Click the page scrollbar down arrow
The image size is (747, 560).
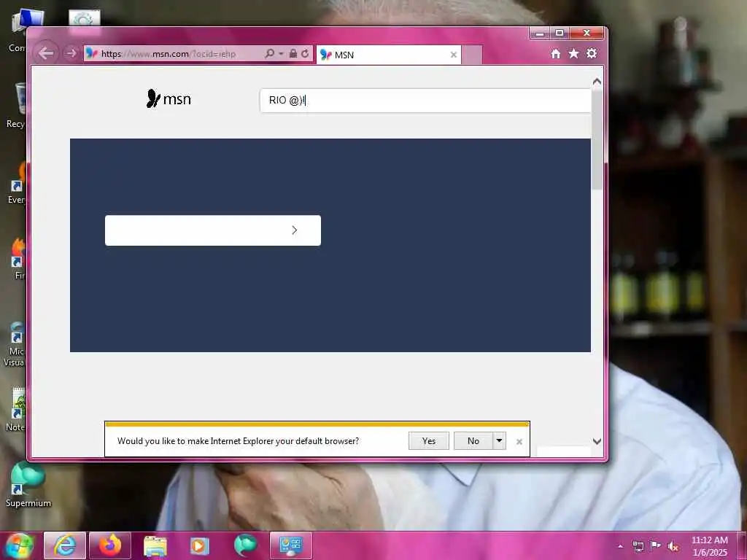click(597, 441)
